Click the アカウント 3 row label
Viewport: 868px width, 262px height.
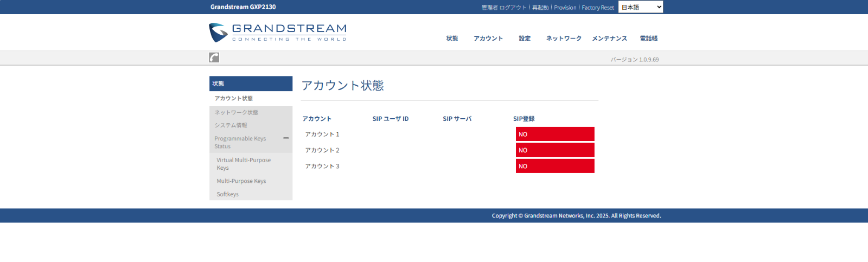tap(322, 167)
